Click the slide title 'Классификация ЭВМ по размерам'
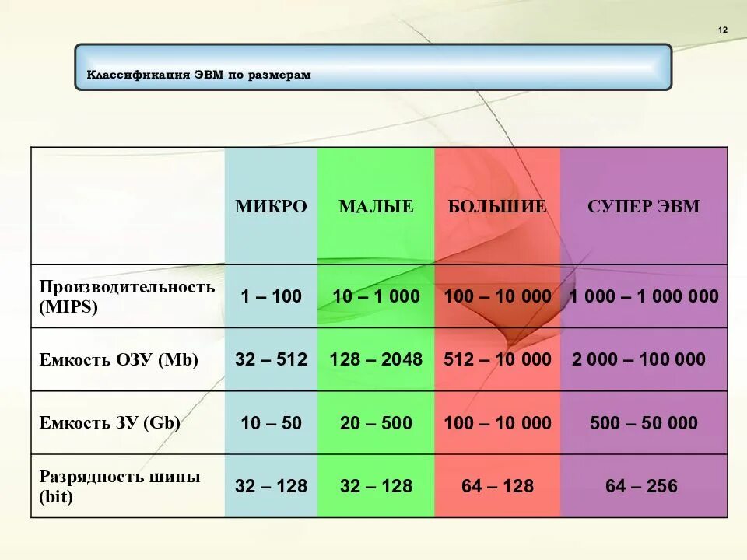The height and width of the screenshot is (560, 747). point(198,75)
